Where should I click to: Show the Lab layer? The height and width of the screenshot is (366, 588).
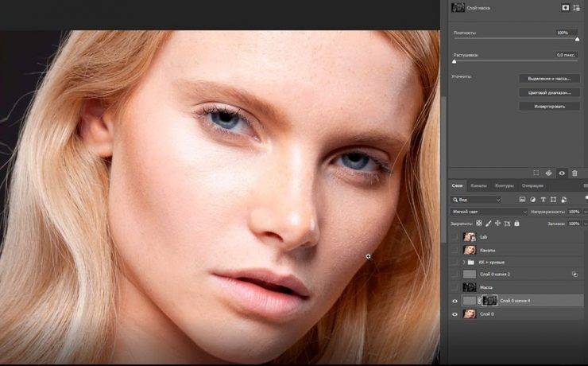pos(455,237)
